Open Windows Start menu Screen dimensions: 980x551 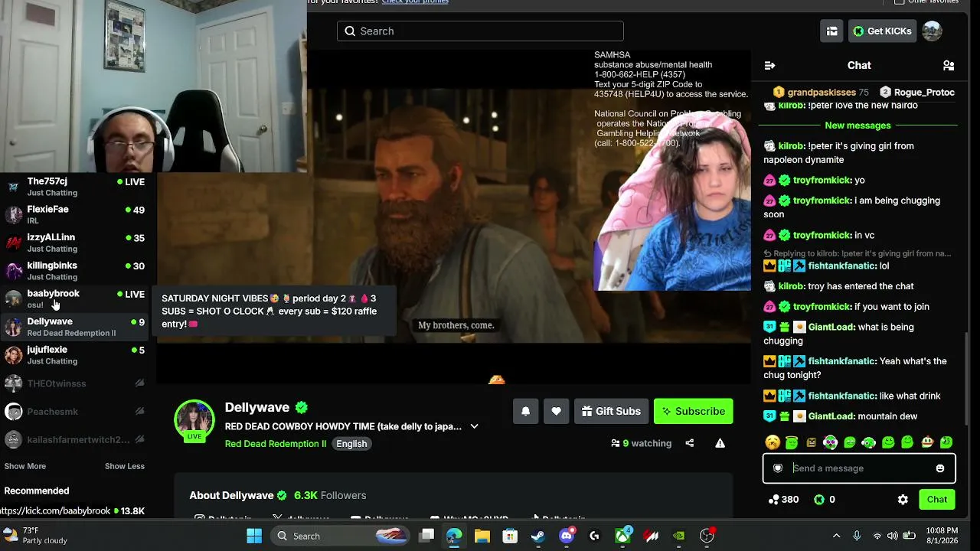[x=254, y=536]
